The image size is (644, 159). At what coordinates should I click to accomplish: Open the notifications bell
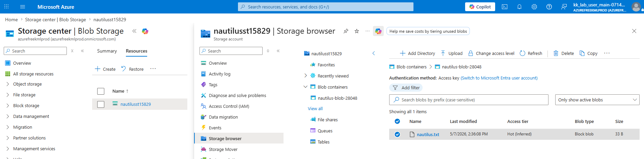click(x=519, y=7)
